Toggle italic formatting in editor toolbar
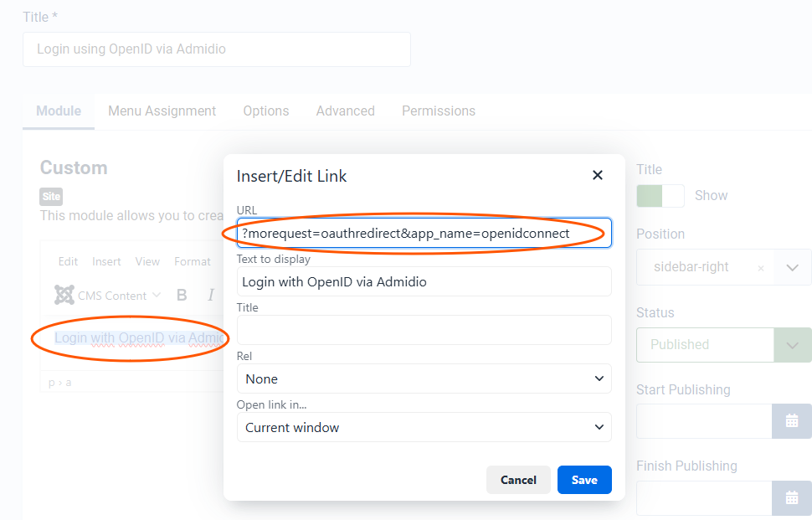The image size is (812, 520). [211, 295]
